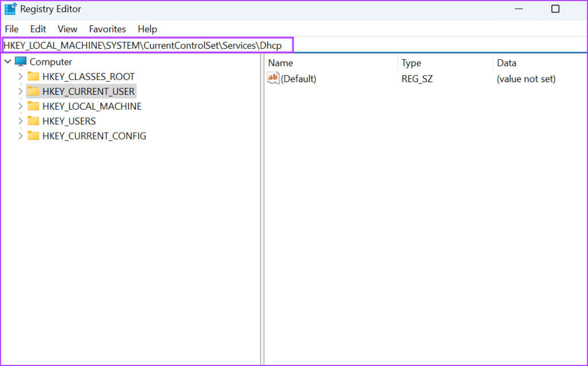Viewport: 588px width, 366px height.
Task: Open the File menu
Action: (11, 29)
